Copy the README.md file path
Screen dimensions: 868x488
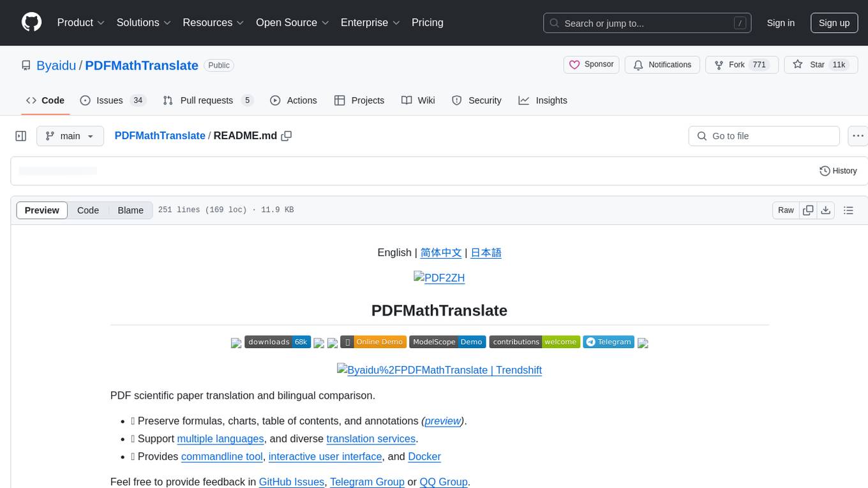(287, 135)
